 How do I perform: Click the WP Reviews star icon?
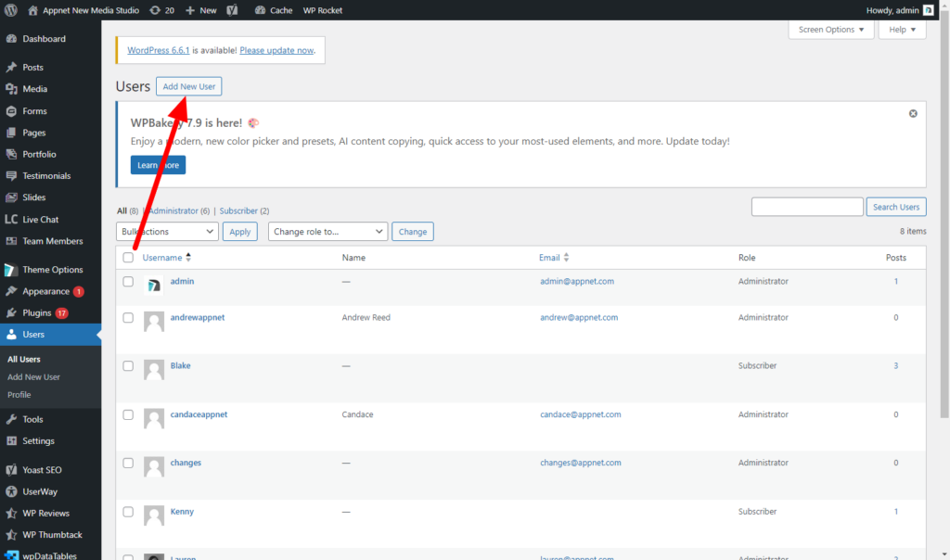click(x=11, y=514)
